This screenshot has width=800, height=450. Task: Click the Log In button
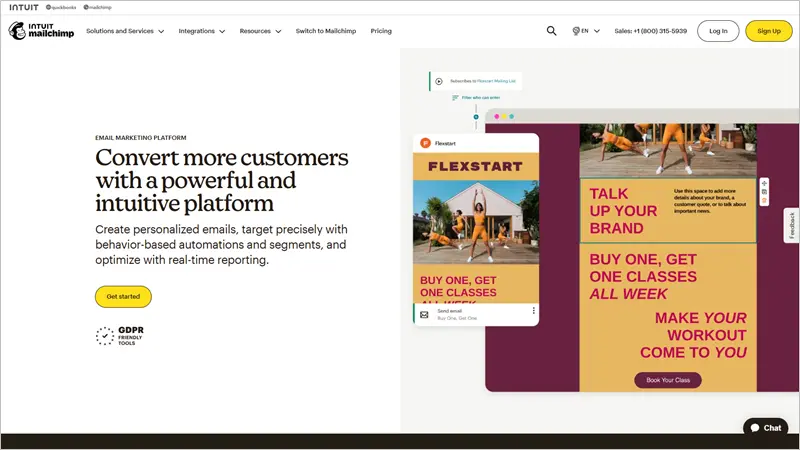coord(718,31)
